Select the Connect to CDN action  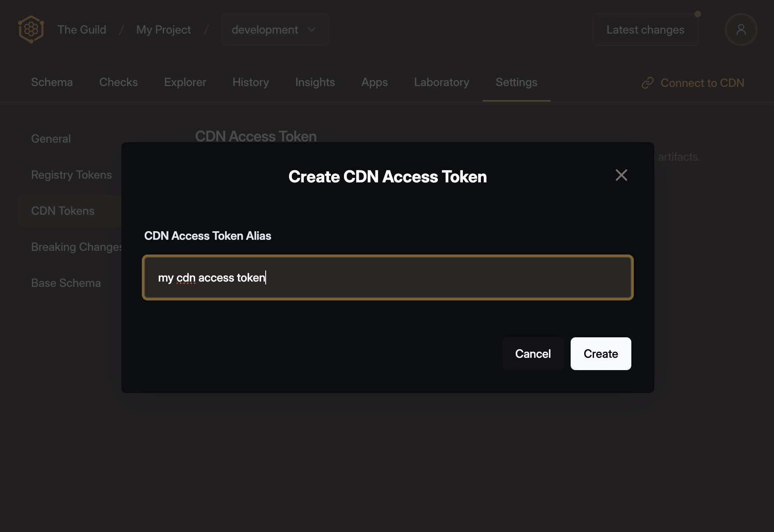tap(702, 83)
